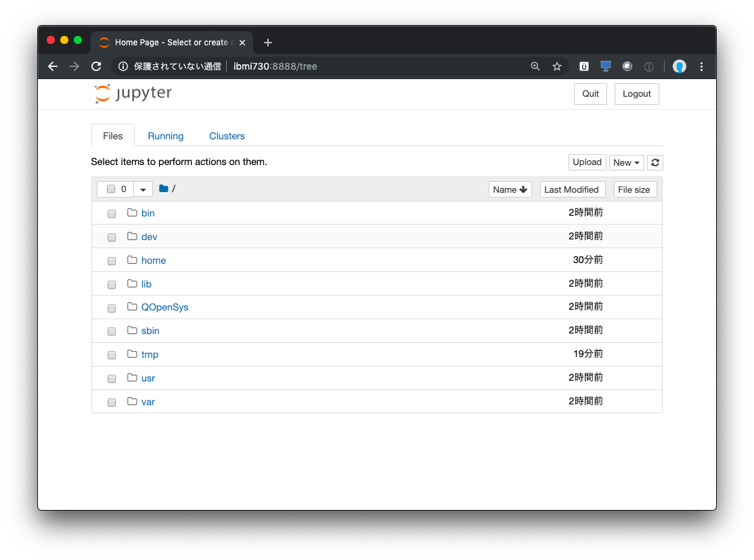Click the folder icon next to usr
754x560 pixels.
tap(132, 377)
